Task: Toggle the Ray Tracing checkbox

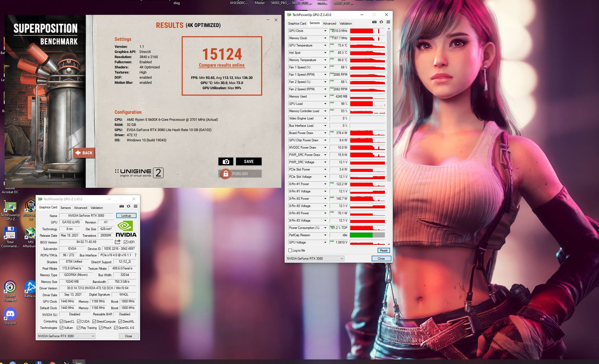Action: pyautogui.click(x=78, y=328)
